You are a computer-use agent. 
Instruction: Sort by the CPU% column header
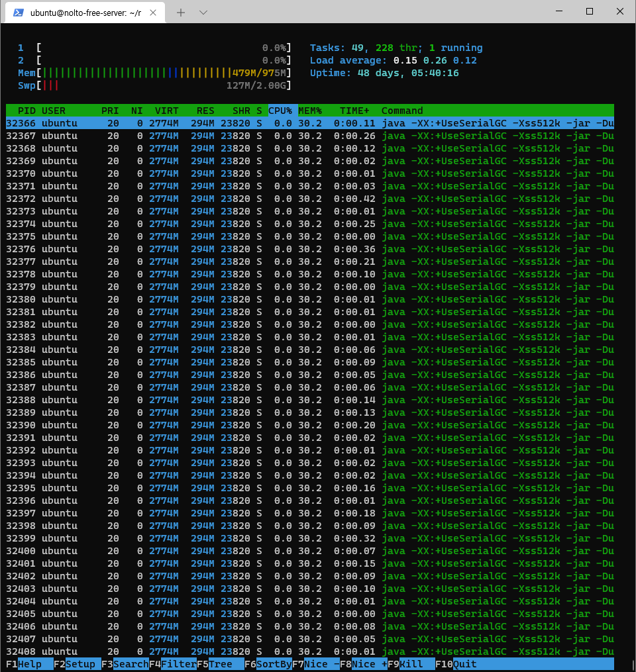click(x=280, y=111)
